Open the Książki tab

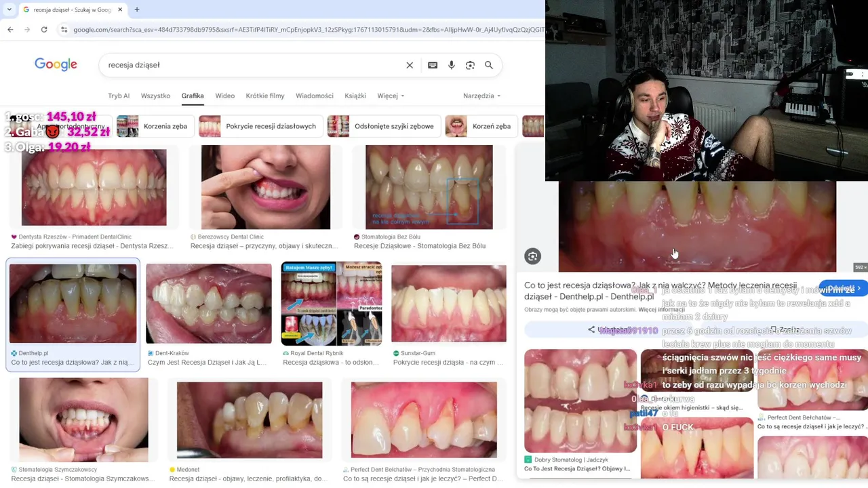pyautogui.click(x=355, y=96)
